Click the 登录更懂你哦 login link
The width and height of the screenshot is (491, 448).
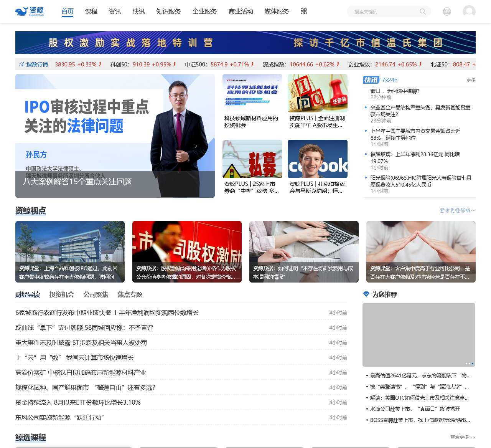pyautogui.click(x=457, y=210)
